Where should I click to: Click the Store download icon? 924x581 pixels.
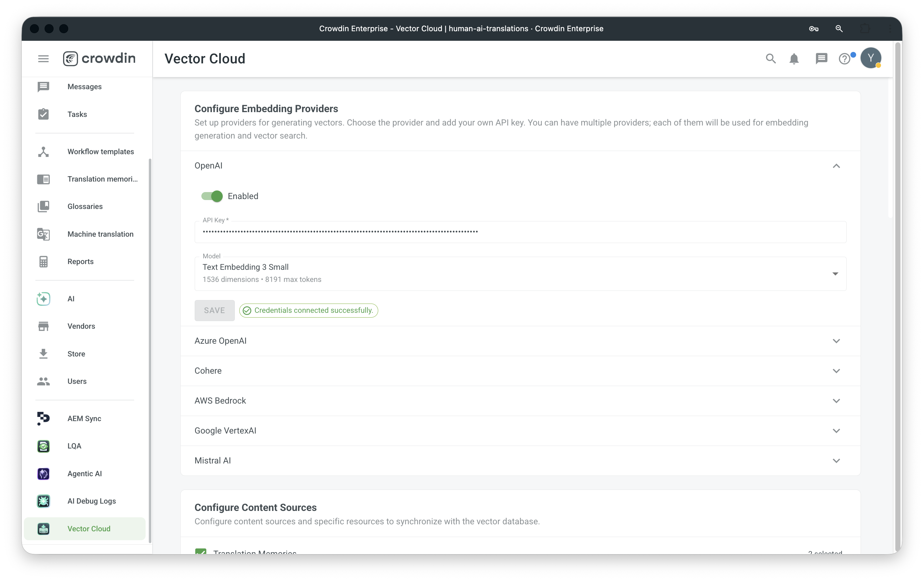pos(43,354)
